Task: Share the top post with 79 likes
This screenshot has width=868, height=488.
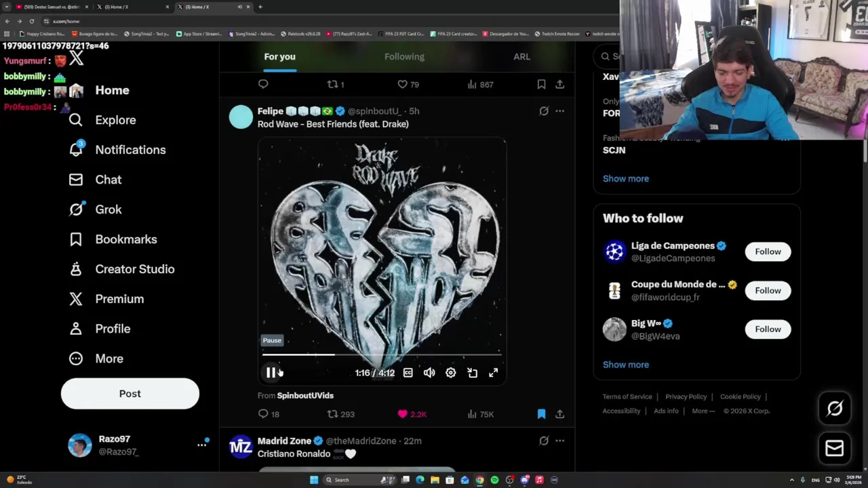Action: click(x=559, y=85)
